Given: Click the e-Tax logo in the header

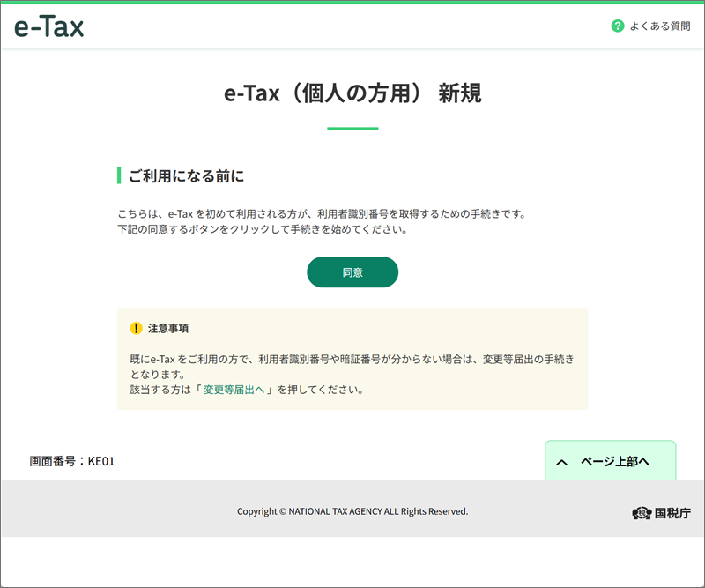Looking at the screenshot, I should point(49,26).
